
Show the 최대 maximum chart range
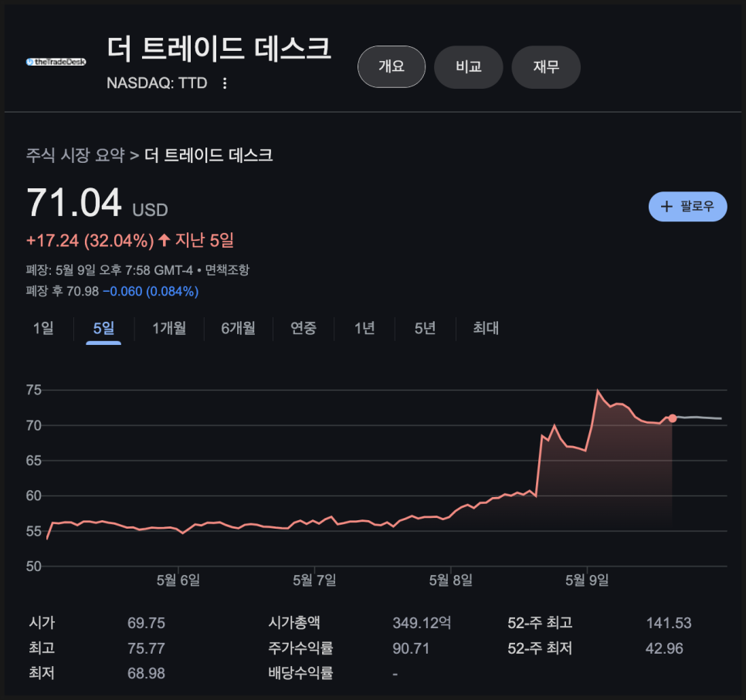[x=486, y=328]
